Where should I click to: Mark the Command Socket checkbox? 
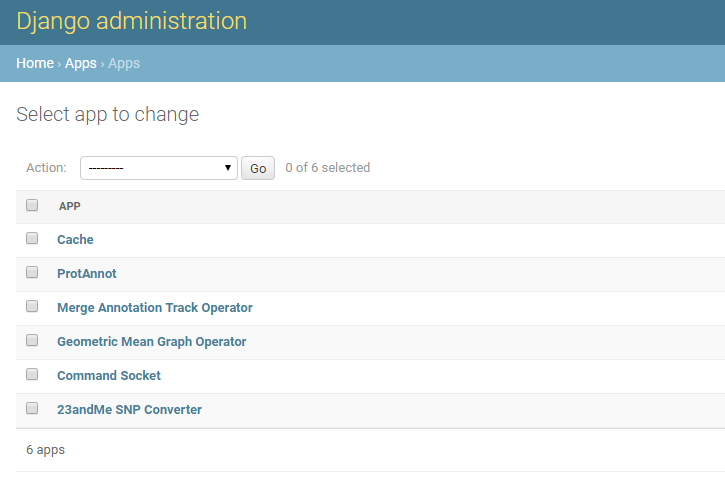(x=32, y=375)
